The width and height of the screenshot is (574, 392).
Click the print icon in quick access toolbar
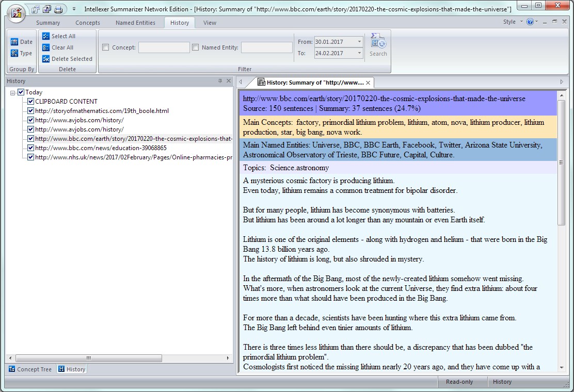click(x=58, y=9)
